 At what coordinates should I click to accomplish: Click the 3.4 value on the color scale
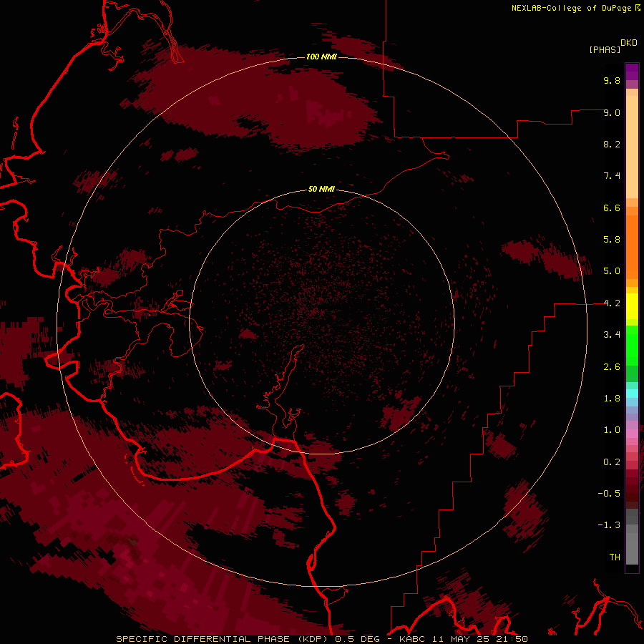point(612,335)
